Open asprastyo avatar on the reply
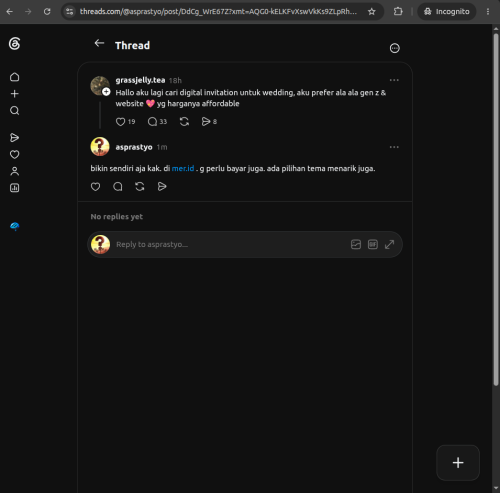 click(x=100, y=146)
